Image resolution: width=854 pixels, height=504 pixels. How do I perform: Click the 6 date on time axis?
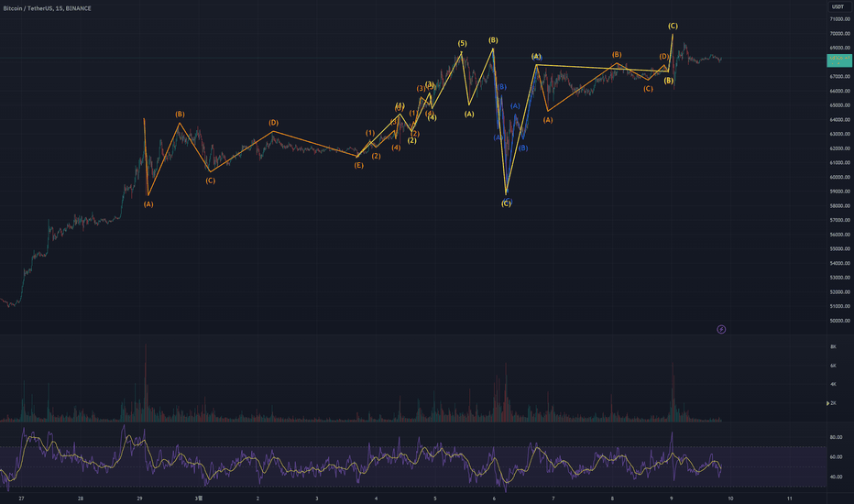(494, 499)
